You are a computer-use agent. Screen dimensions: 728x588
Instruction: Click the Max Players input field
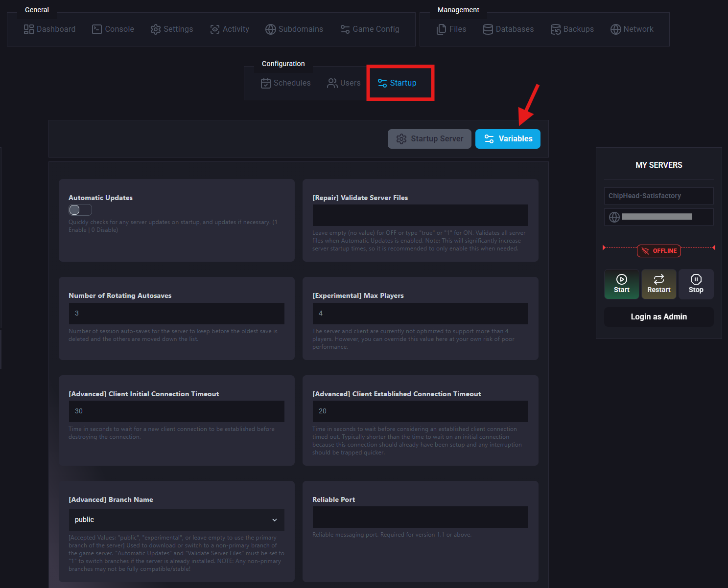(420, 314)
